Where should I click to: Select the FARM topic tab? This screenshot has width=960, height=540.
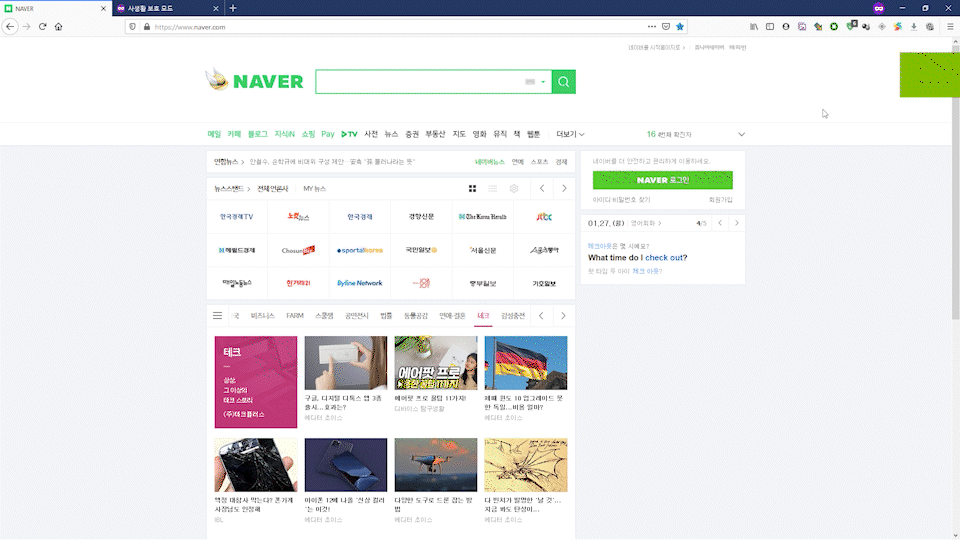(294, 316)
